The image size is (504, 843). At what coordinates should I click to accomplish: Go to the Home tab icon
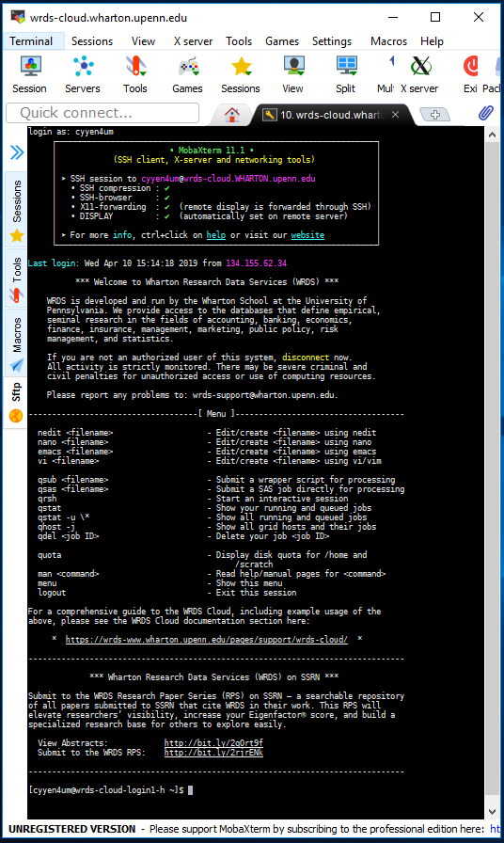point(232,115)
